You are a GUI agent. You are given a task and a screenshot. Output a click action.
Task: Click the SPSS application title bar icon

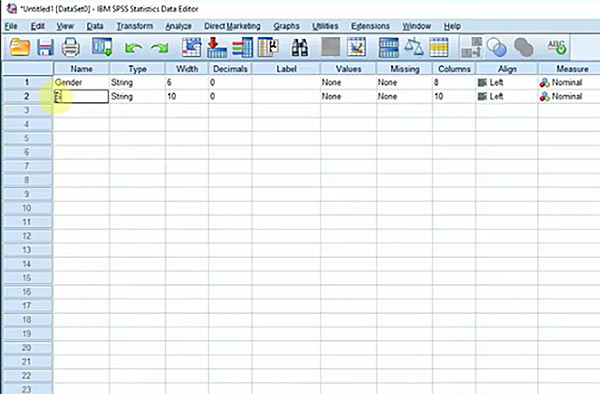tap(11, 8)
